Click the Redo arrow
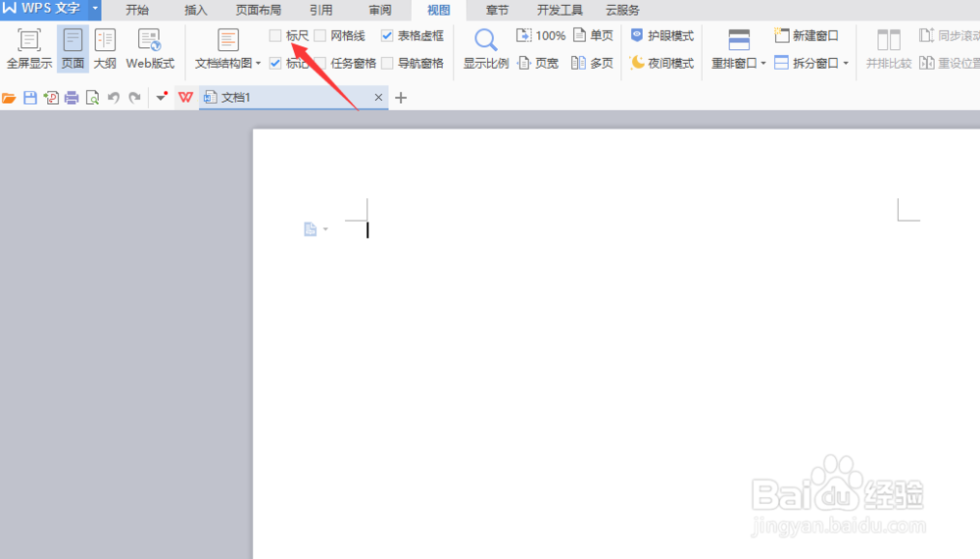Viewport: 980px width, 559px height. [134, 97]
